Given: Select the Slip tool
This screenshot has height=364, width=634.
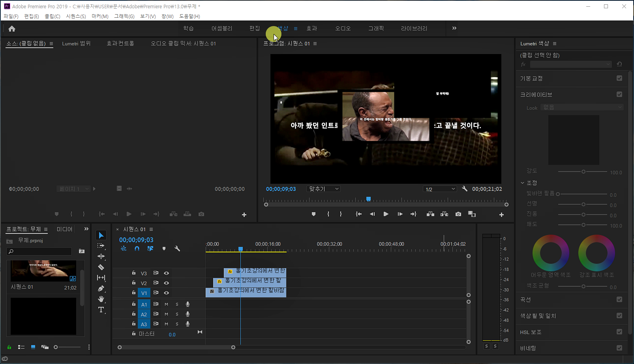Looking at the screenshot, I should coord(101,278).
